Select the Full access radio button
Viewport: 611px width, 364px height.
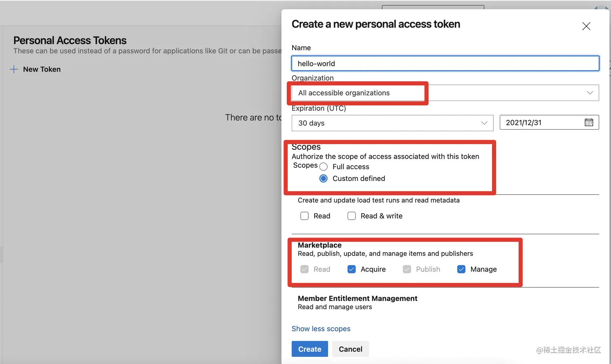click(x=324, y=167)
